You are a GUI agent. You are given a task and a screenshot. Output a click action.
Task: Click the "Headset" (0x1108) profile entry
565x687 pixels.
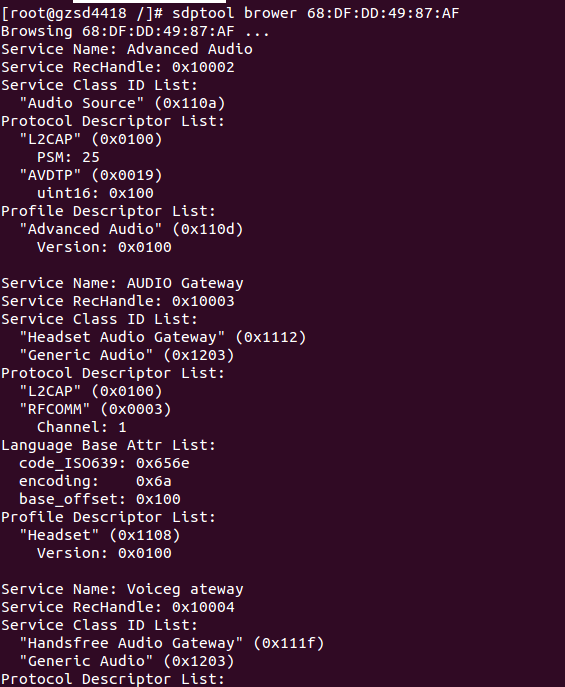(100, 535)
